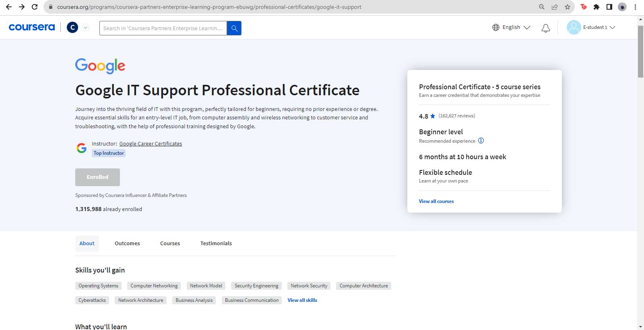644x330 pixels.
Task: Open the red Tp extension
Action: [584, 7]
